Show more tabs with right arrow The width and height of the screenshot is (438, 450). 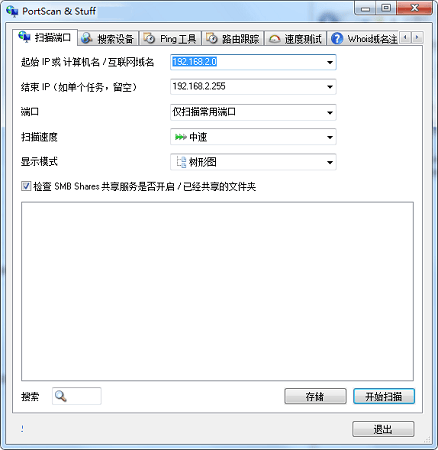[x=417, y=37]
